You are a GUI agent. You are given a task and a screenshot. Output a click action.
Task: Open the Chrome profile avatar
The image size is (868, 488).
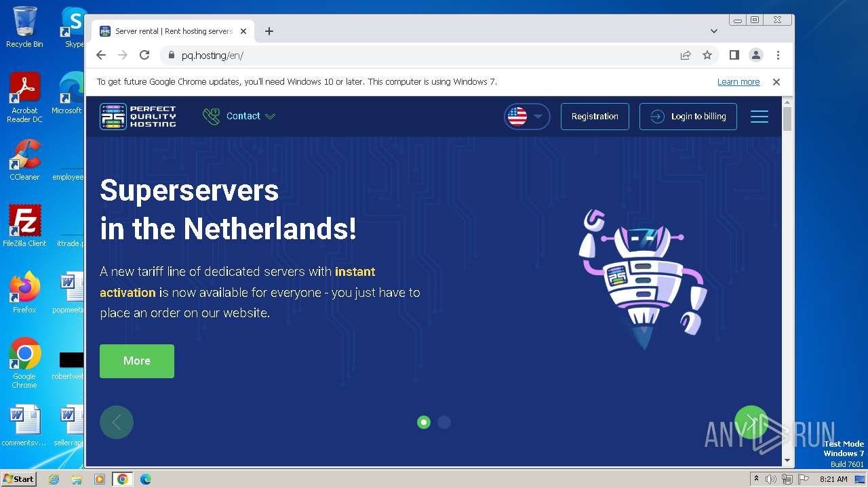pos(756,56)
